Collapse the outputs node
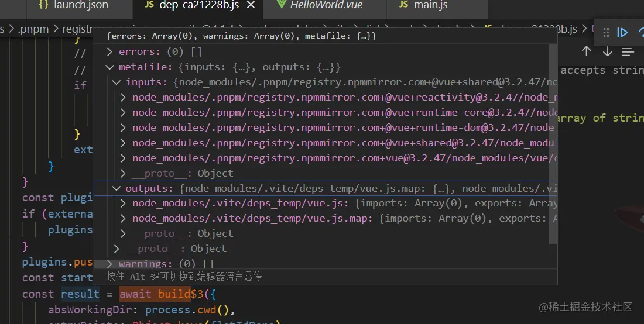The image size is (644, 324). click(117, 188)
